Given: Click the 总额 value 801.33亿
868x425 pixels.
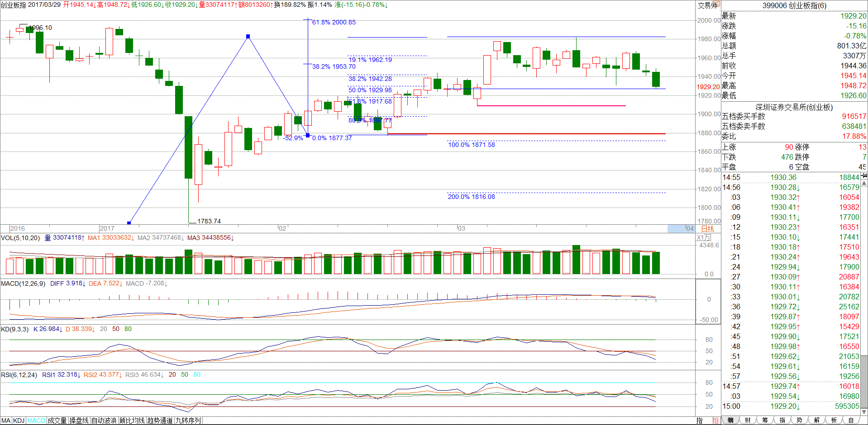Looking at the screenshot, I should [852, 46].
